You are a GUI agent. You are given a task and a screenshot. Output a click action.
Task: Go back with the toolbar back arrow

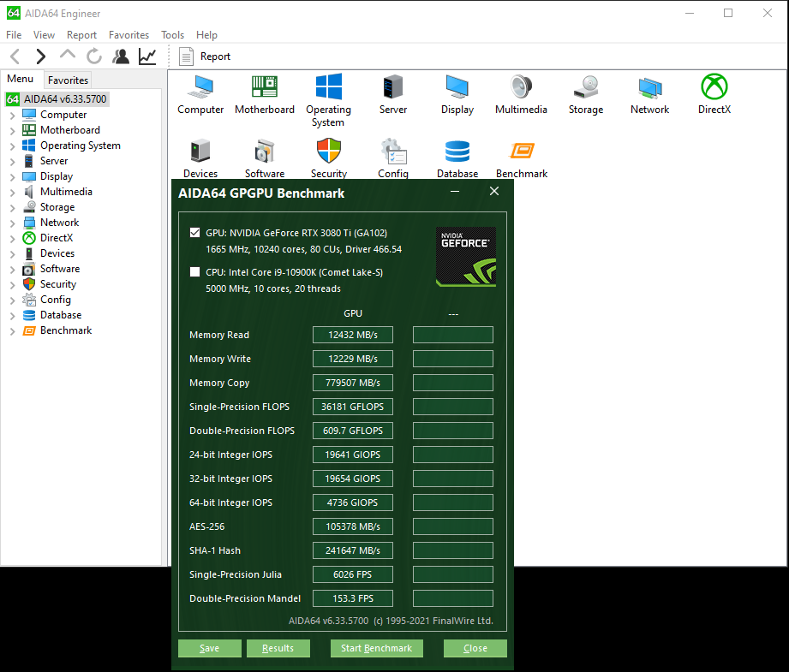(x=15, y=56)
